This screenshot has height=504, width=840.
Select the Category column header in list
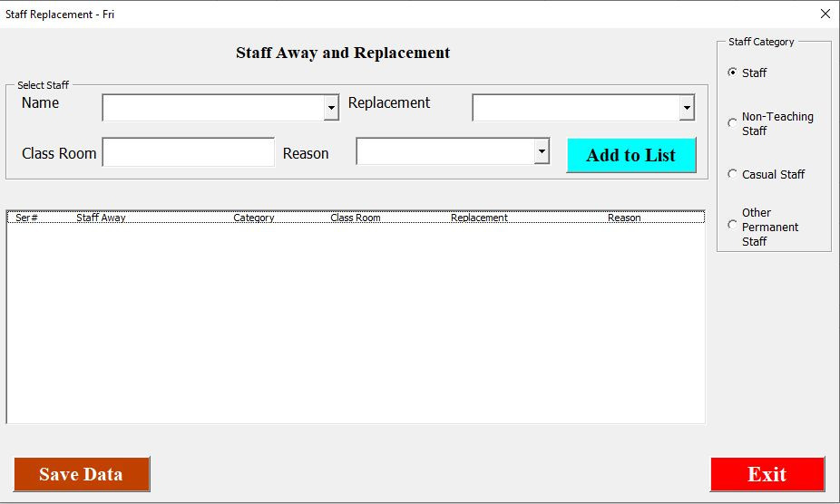coord(254,218)
